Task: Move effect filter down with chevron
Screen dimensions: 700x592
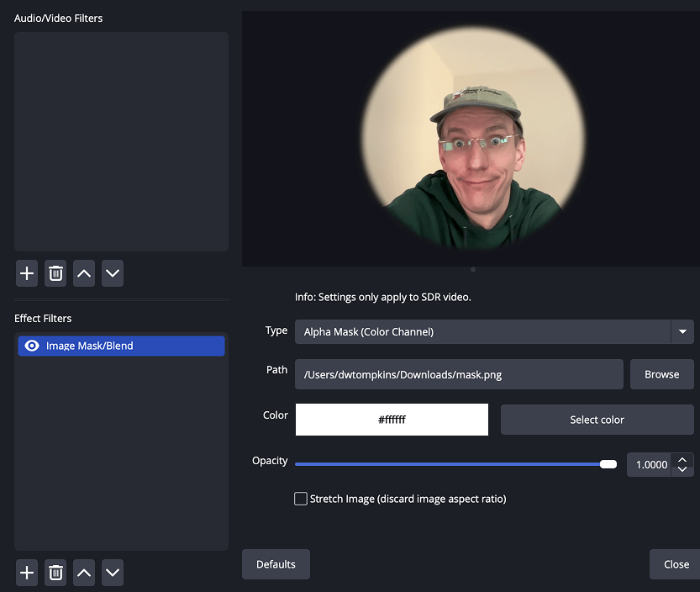Action: point(113,573)
